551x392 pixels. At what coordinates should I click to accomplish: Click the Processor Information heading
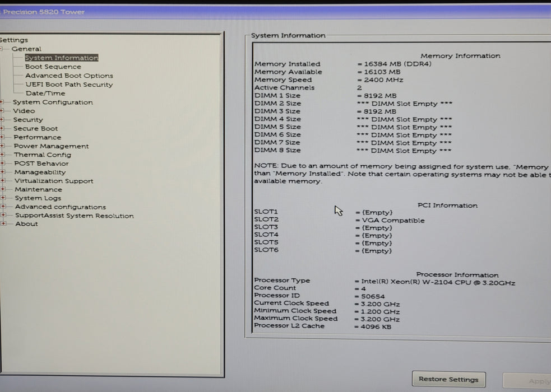pyautogui.click(x=457, y=274)
